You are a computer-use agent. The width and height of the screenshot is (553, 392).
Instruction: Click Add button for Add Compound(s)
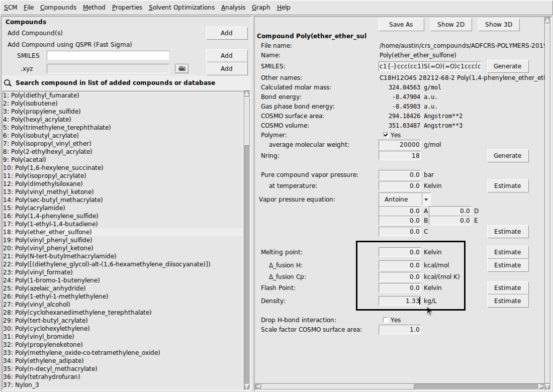226,33
